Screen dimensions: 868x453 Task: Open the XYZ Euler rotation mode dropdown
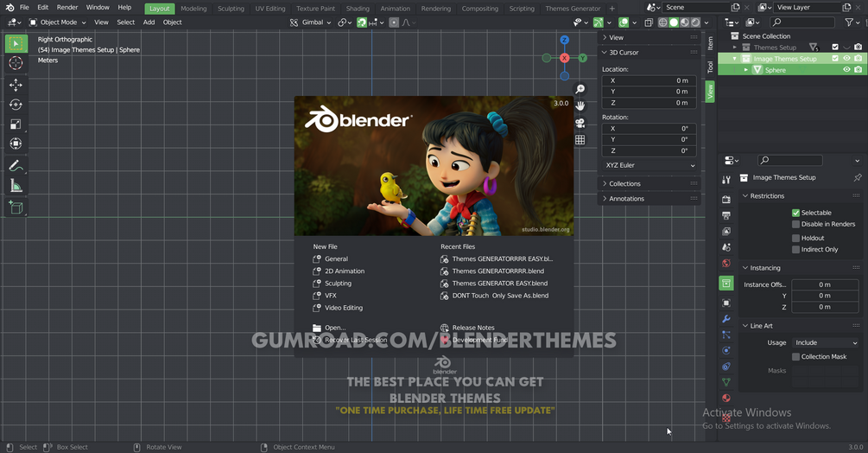tap(649, 166)
